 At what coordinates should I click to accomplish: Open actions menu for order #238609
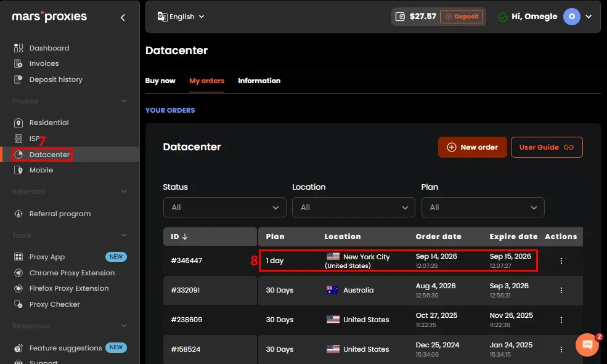561,320
